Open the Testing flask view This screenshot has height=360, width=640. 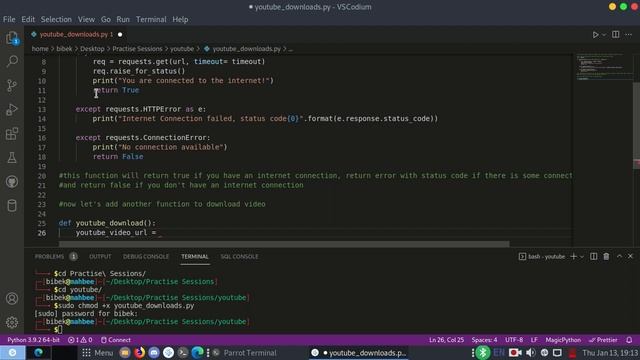12,158
